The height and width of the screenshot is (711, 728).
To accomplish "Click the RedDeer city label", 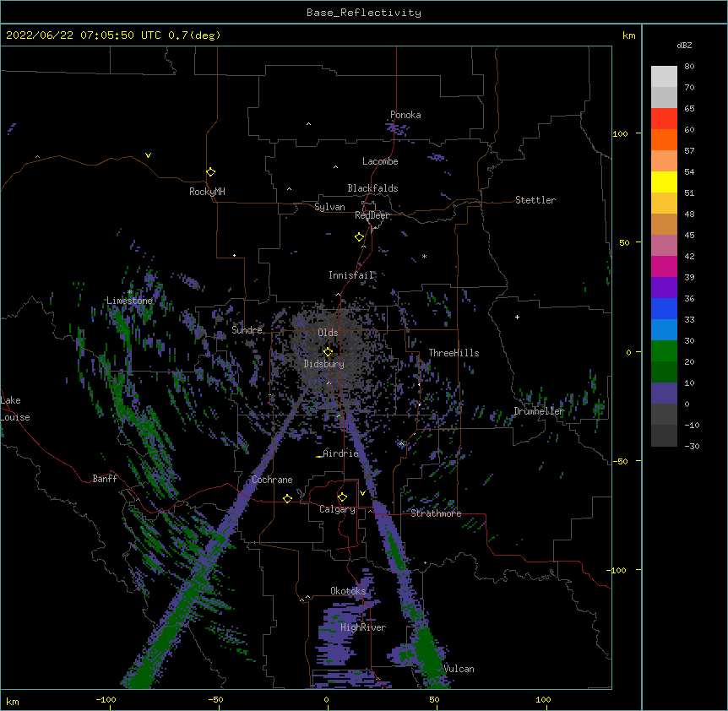I will (372, 215).
